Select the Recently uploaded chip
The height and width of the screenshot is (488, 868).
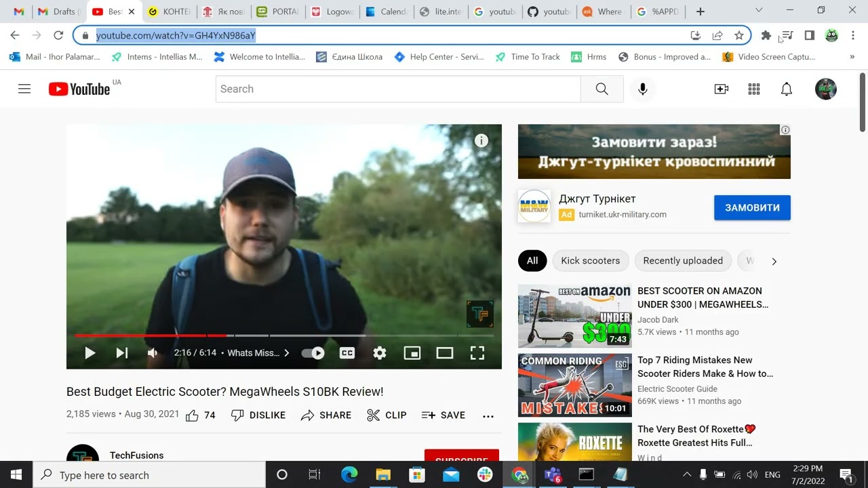[683, 260]
